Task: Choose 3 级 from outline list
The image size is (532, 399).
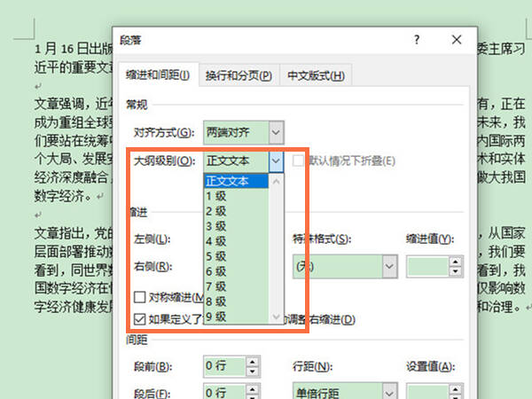Action: click(236, 226)
